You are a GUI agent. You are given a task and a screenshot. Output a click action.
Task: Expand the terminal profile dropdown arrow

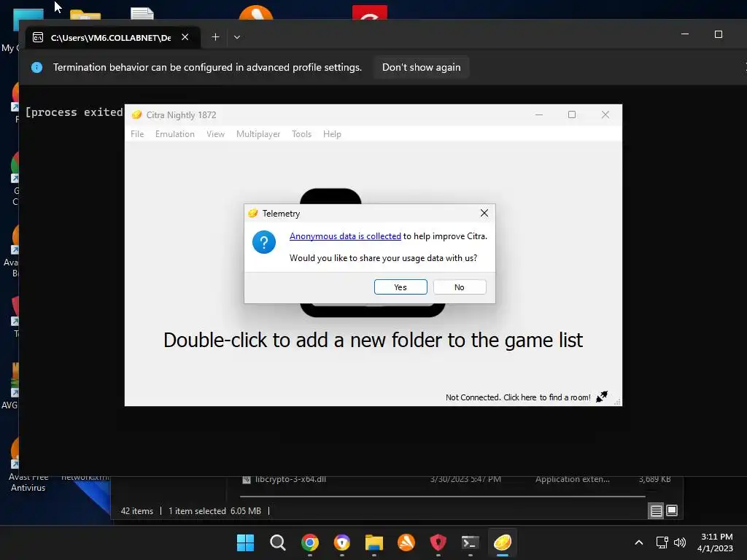(x=237, y=37)
